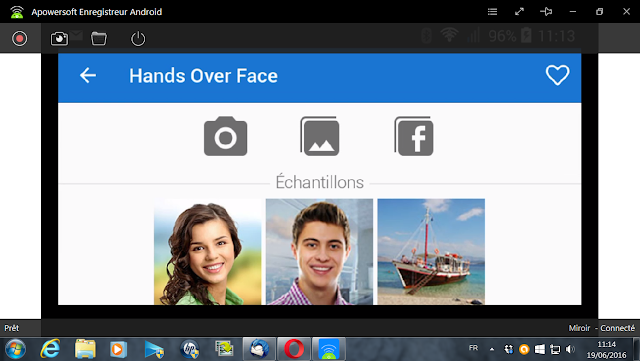Click the Hands Over Face title
This screenshot has width=640, height=361.
pyautogui.click(x=203, y=76)
